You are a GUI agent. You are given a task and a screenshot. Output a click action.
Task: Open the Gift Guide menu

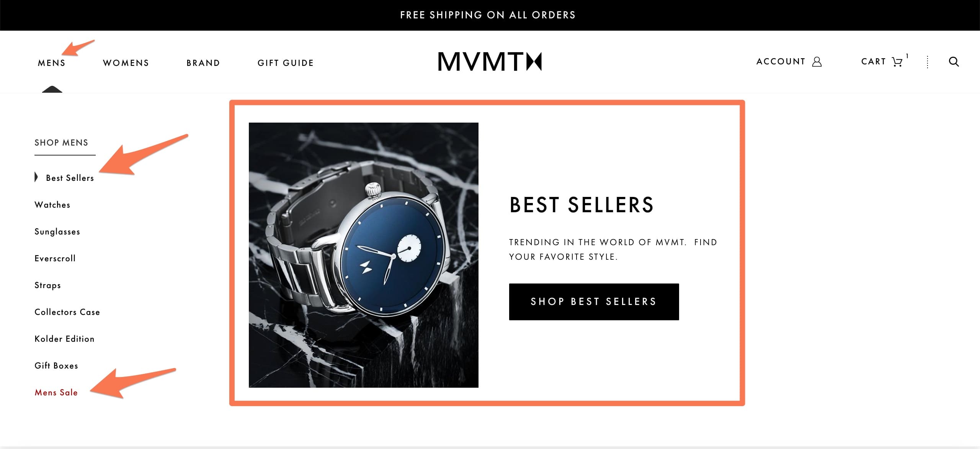[286, 63]
